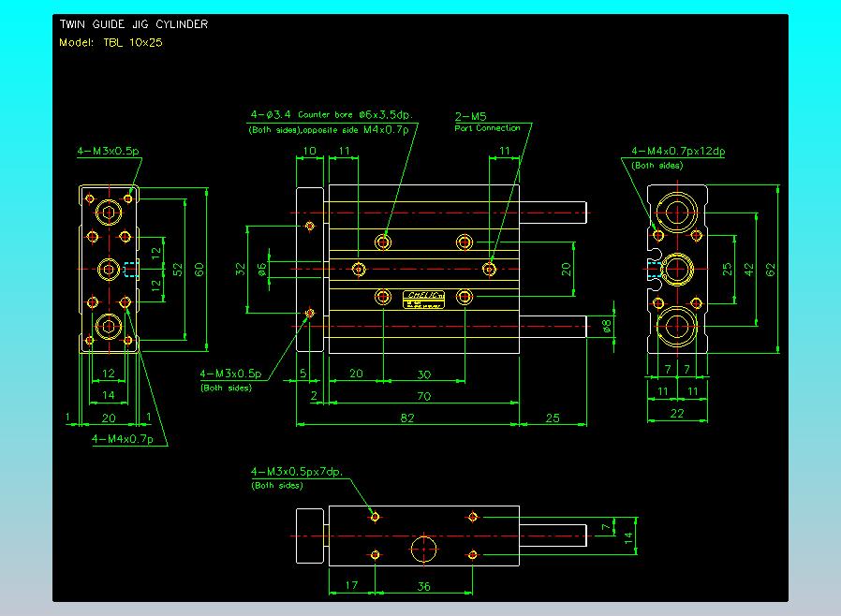Click the Port Connection annotation
The image size is (841, 616).
coord(487,128)
